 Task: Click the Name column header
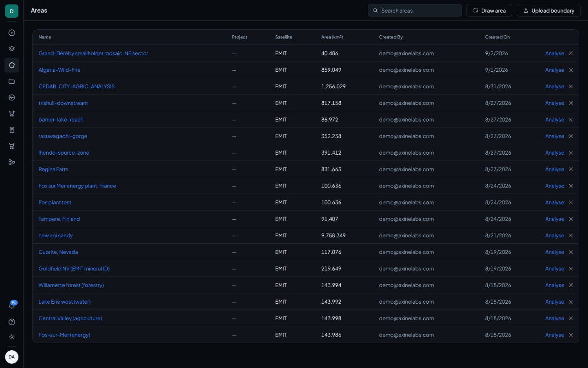point(45,37)
